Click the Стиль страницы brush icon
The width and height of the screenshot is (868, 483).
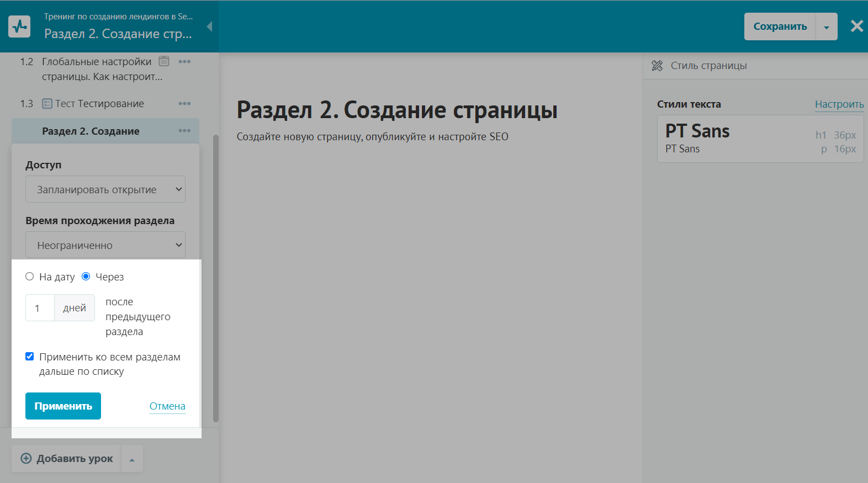point(657,66)
